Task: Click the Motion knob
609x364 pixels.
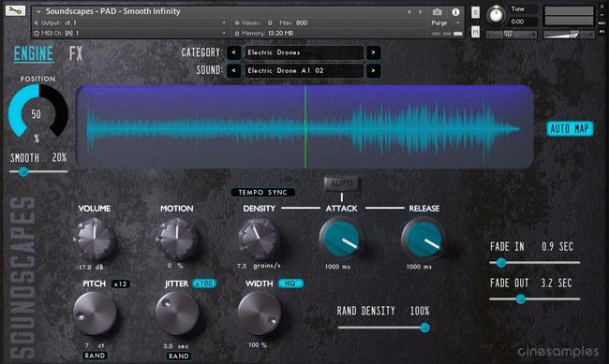Action: pos(177,239)
